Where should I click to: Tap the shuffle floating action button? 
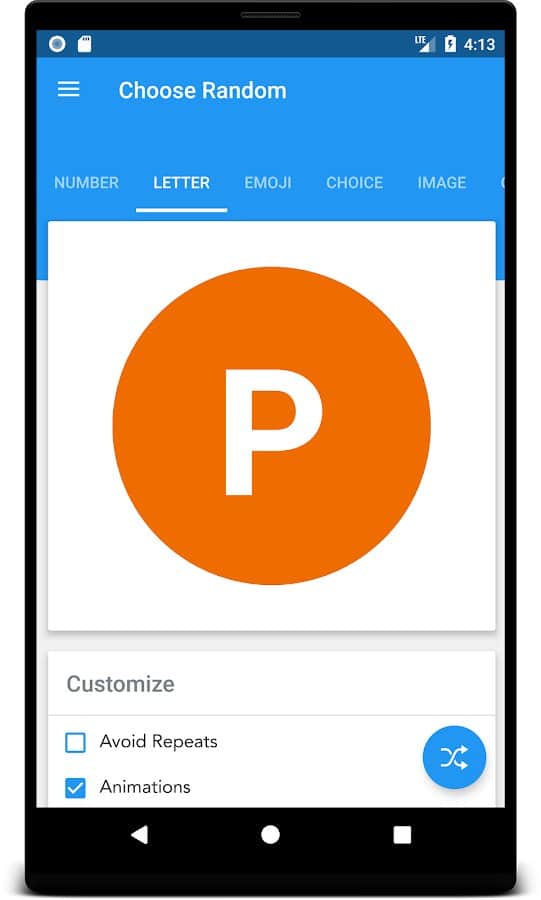(454, 757)
